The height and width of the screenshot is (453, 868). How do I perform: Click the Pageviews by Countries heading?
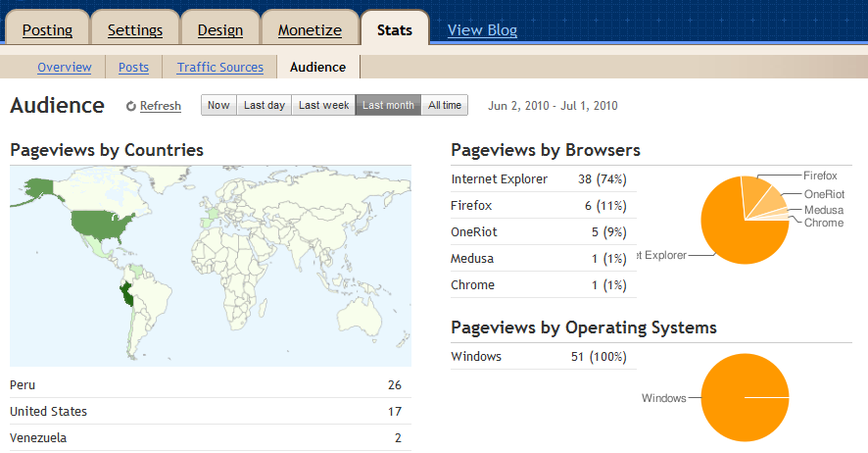point(107,150)
